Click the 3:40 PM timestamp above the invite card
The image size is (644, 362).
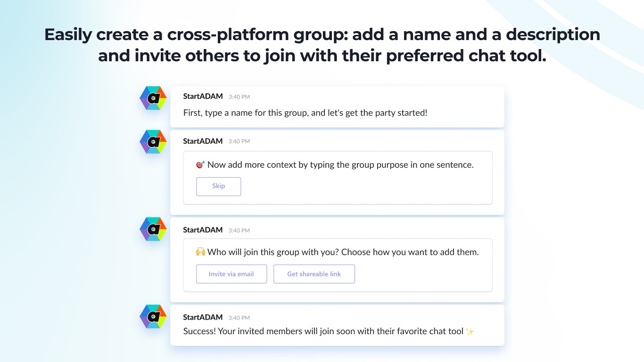pos(239,230)
